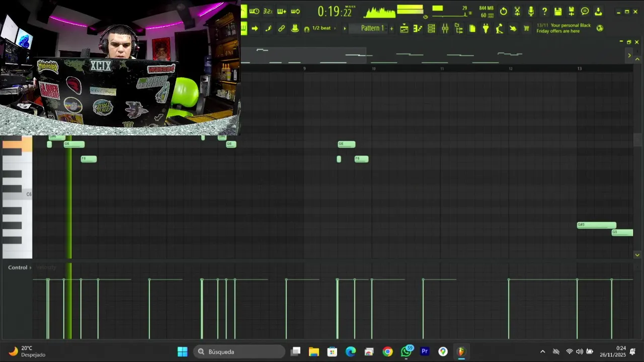644x362 pixels.
Task: Click the 844 MB memory readout
Action: coord(486,8)
